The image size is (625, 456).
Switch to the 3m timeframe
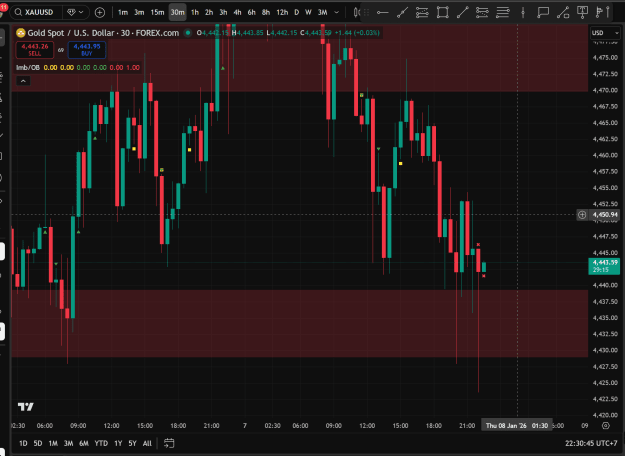tap(139, 12)
